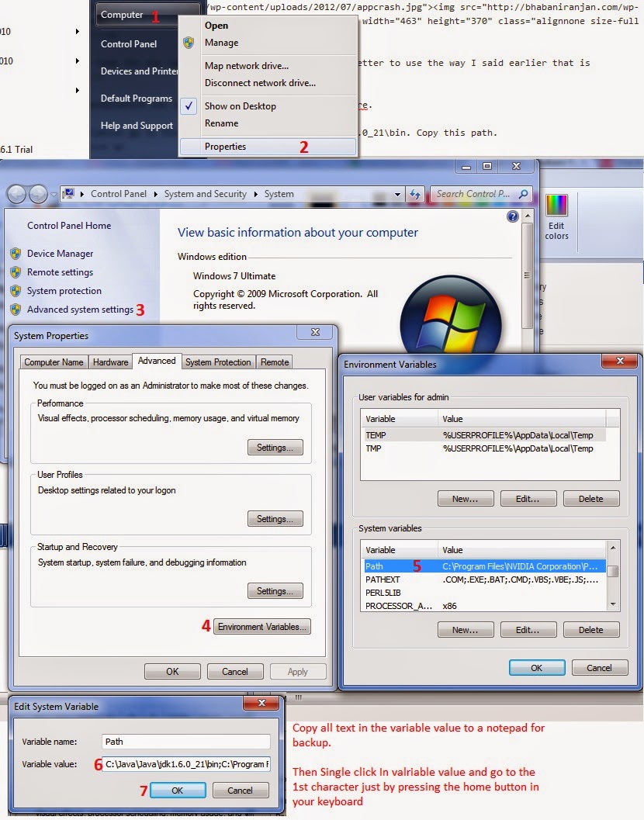
Task: Click scroll-up arrow in System window
Action: [x=528, y=216]
